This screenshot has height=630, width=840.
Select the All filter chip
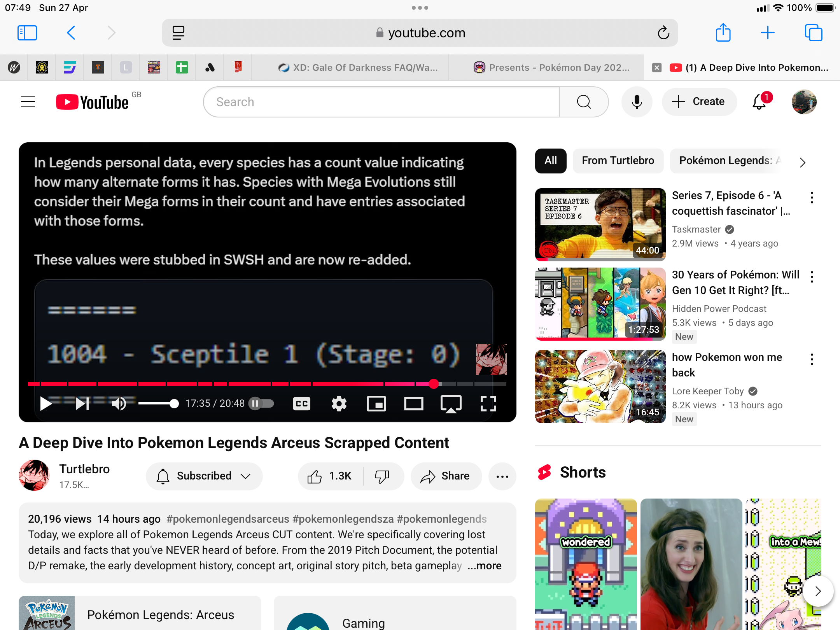551,161
